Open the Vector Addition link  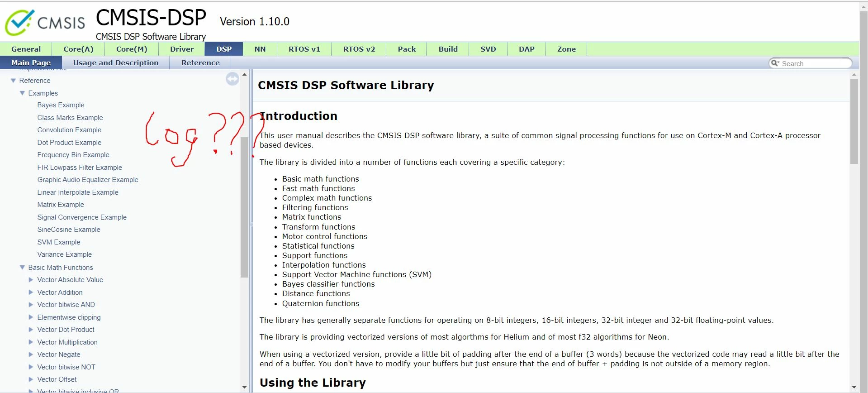tap(60, 292)
